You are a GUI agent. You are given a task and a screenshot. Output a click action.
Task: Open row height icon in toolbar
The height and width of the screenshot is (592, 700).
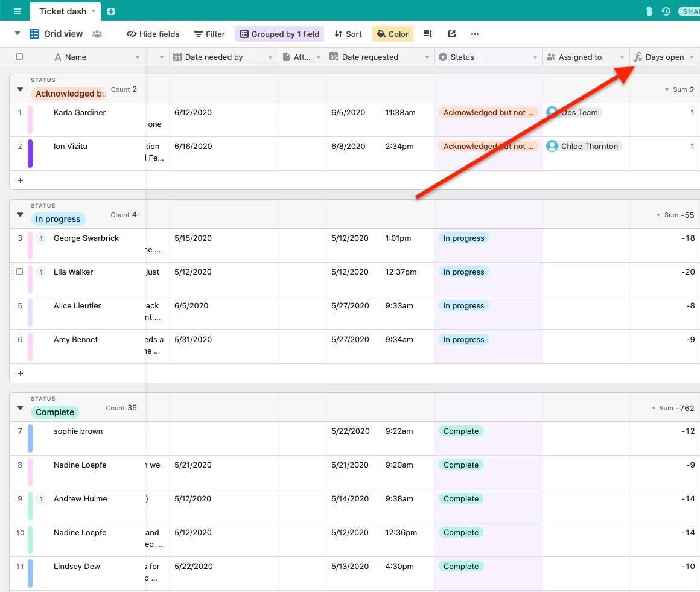[x=428, y=34]
